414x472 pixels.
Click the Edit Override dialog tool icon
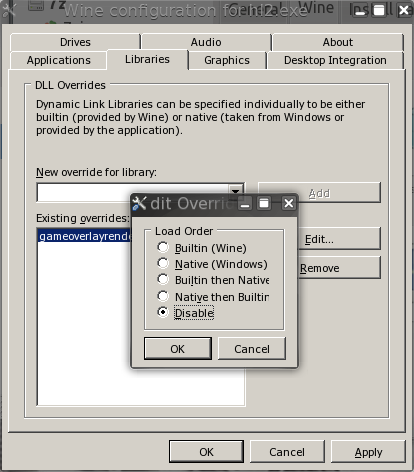coord(139,203)
